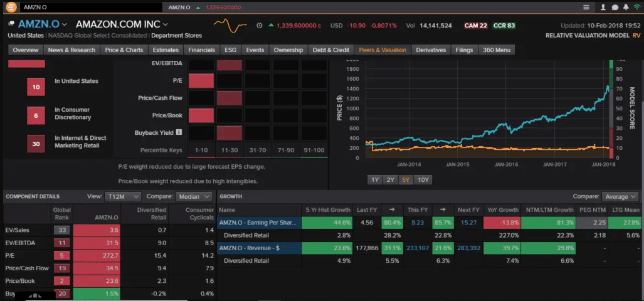Set chart range to 2Y
The image size is (644, 301).
pyautogui.click(x=390, y=180)
